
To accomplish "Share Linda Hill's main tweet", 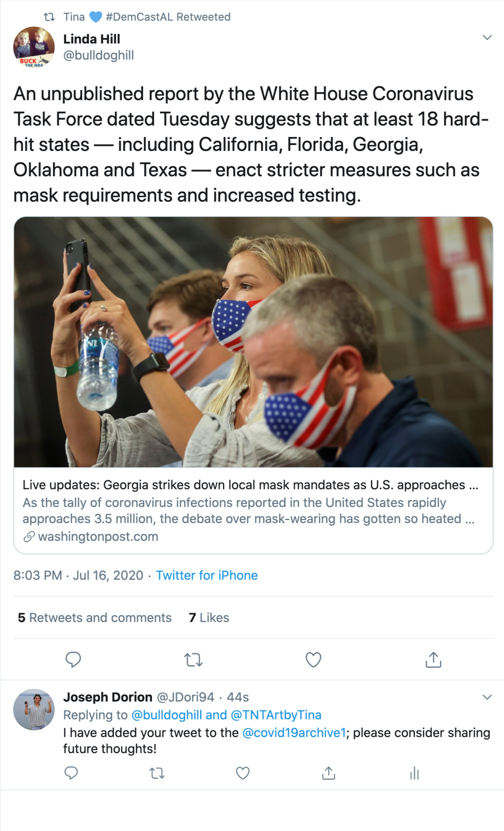I will (x=433, y=659).
